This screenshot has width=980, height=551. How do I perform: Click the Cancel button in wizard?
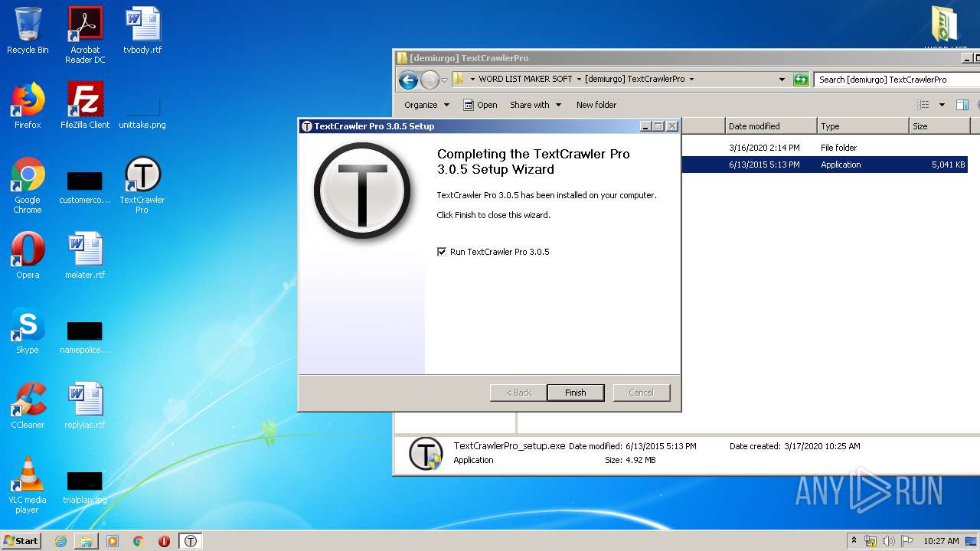642,393
